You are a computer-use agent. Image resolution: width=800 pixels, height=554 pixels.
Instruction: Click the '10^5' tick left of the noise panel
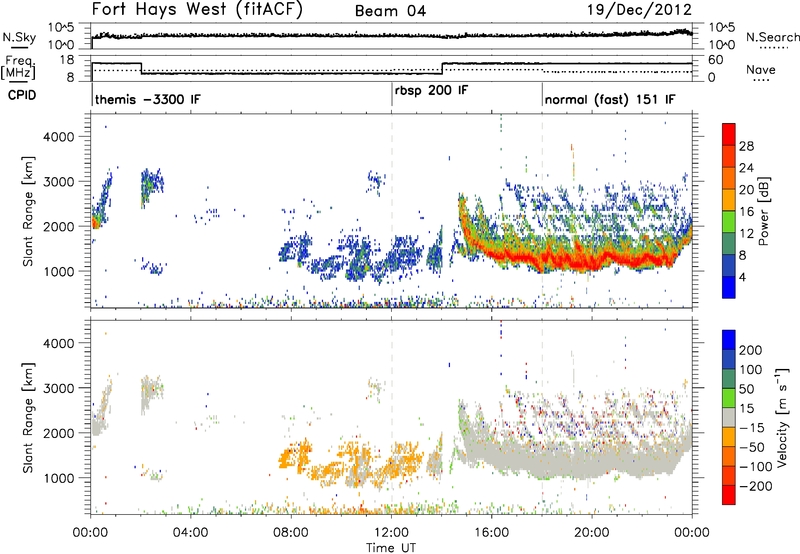point(61,28)
